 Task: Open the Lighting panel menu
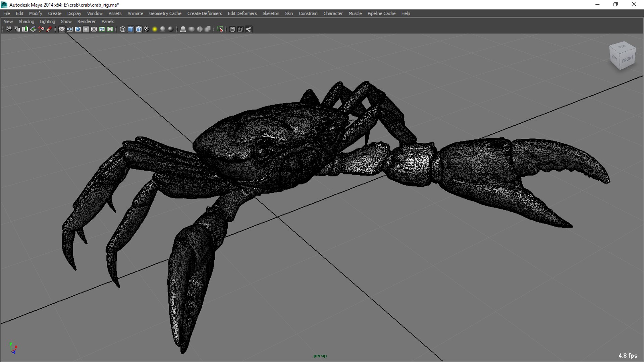[x=47, y=21]
